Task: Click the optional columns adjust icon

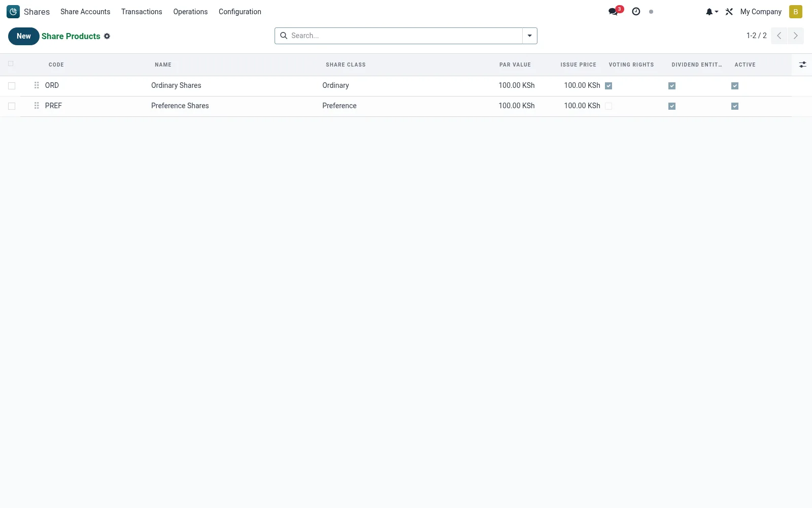Action: (x=802, y=65)
